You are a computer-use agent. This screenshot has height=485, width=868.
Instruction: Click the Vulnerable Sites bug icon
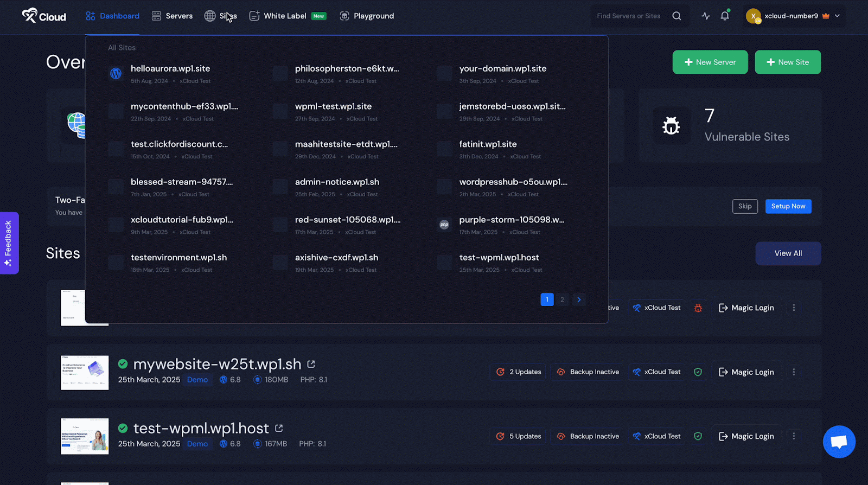tap(672, 126)
